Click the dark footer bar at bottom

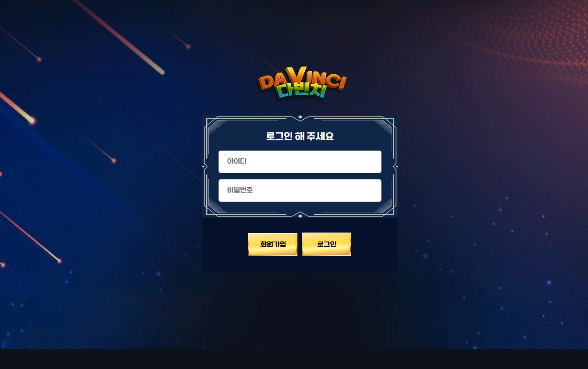[x=294, y=359]
